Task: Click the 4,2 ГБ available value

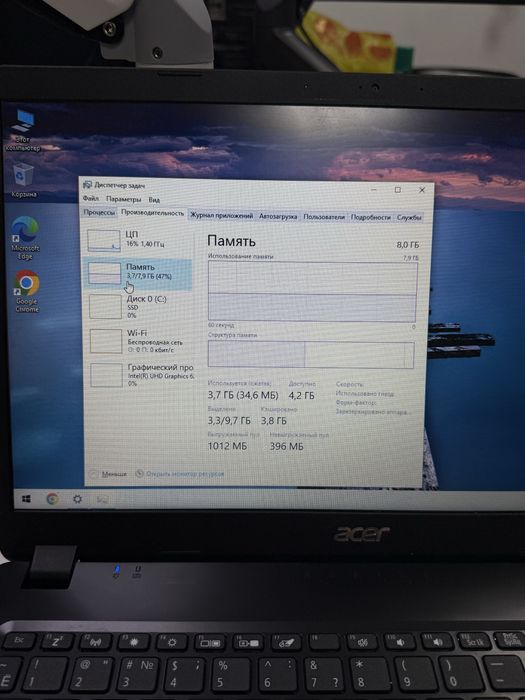Action: [x=301, y=396]
